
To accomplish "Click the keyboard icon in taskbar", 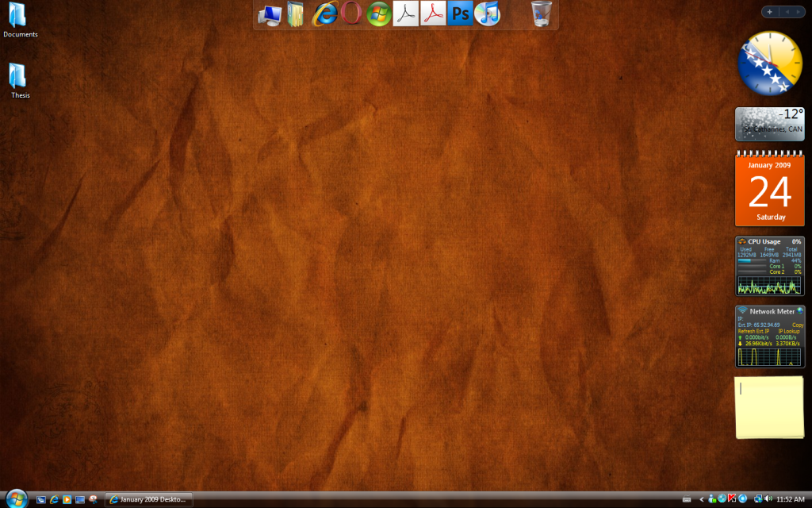I will coord(687,500).
